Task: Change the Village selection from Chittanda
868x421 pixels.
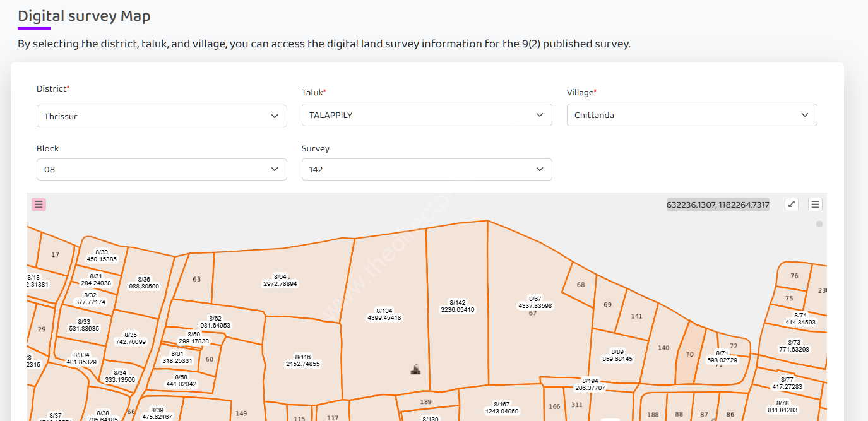Action: click(692, 115)
